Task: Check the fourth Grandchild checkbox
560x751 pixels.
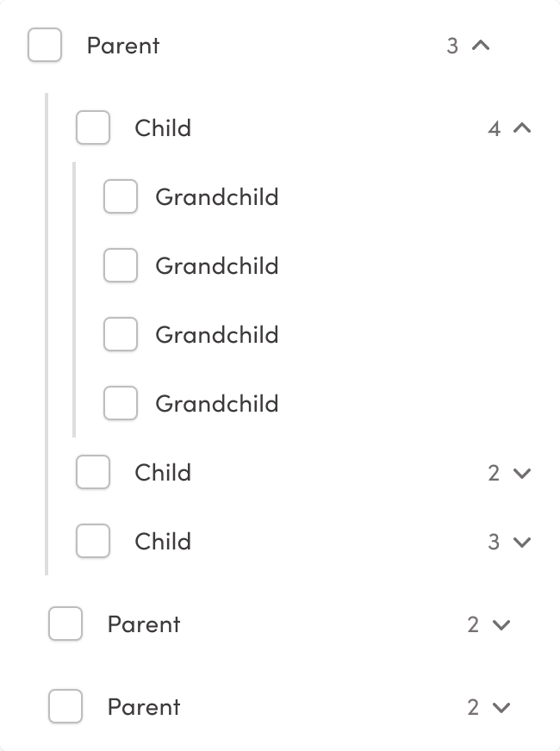Action: (x=120, y=403)
